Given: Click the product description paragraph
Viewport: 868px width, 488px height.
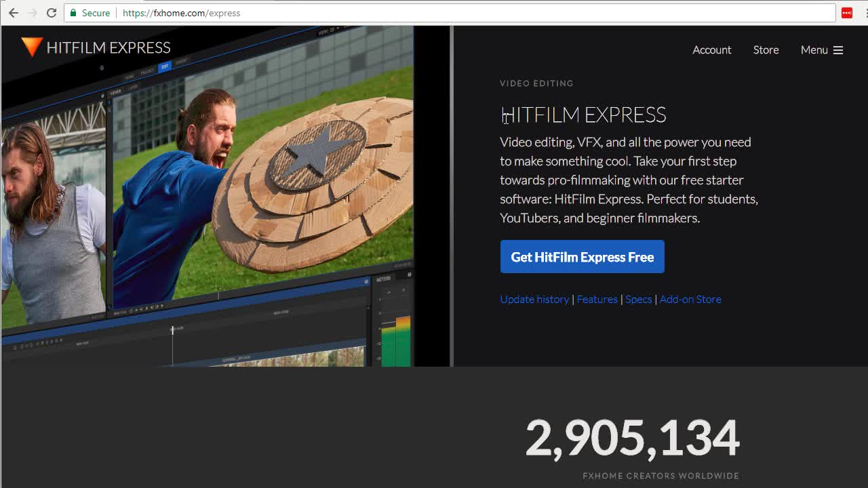Looking at the screenshot, I should coord(629,180).
